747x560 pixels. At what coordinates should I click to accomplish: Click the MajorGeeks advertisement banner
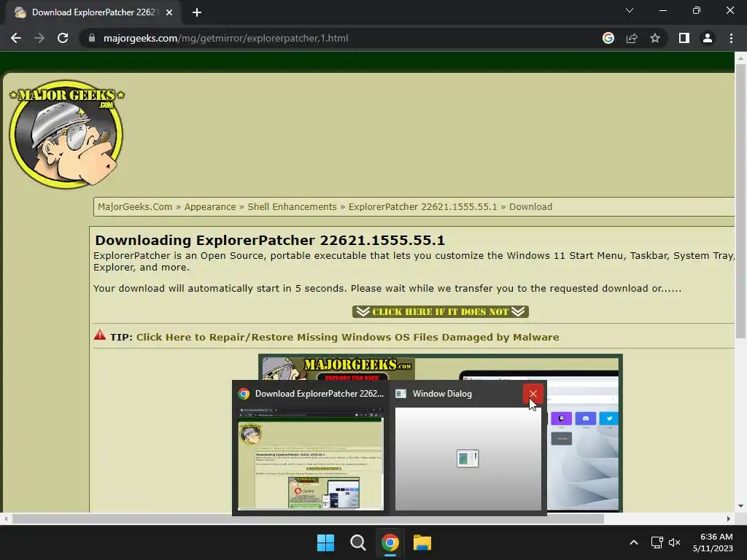tap(440, 370)
